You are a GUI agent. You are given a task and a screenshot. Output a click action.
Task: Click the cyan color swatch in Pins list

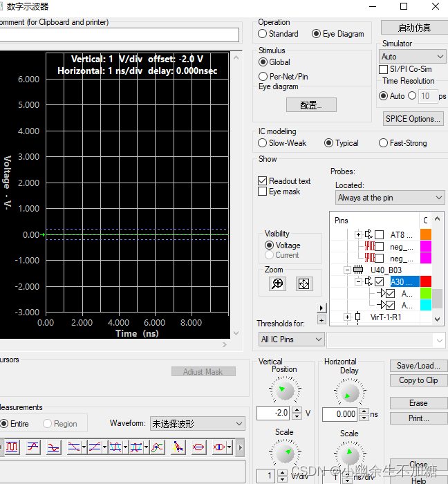(x=426, y=305)
